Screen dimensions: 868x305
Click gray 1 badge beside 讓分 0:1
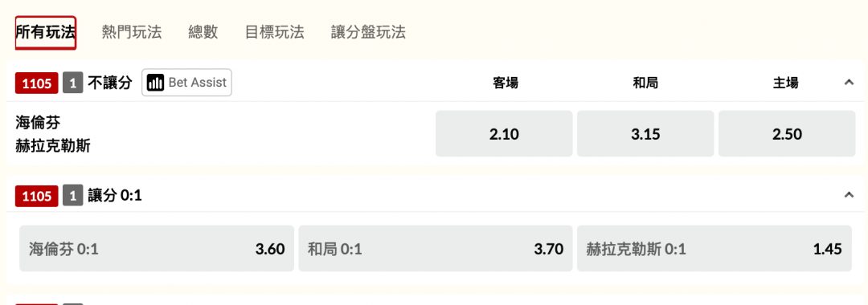coord(72,196)
